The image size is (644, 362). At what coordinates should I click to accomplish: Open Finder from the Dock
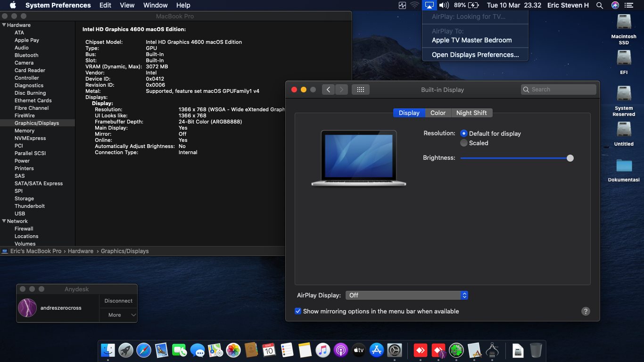(x=108, y=350)
